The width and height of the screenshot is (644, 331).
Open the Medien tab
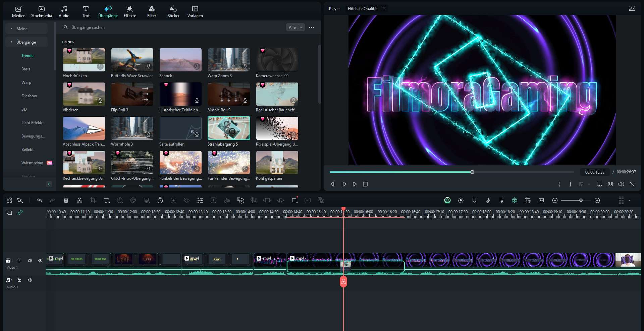(x=18, y=12)
